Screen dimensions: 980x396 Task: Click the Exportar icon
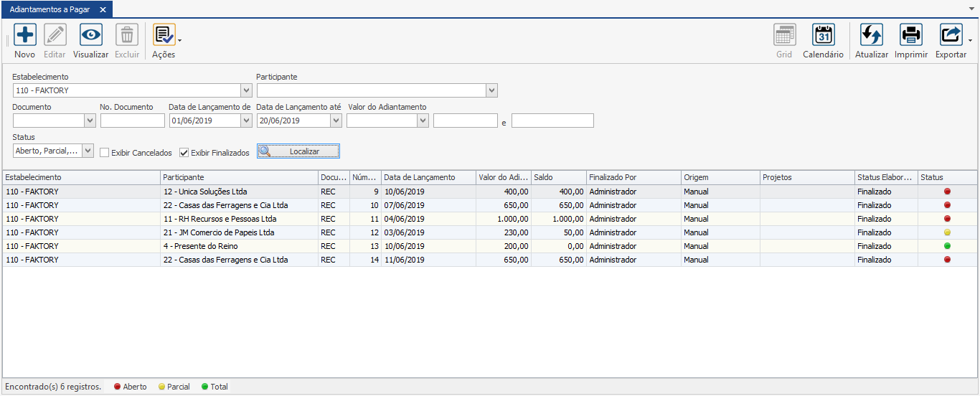(x=951, y=35)
